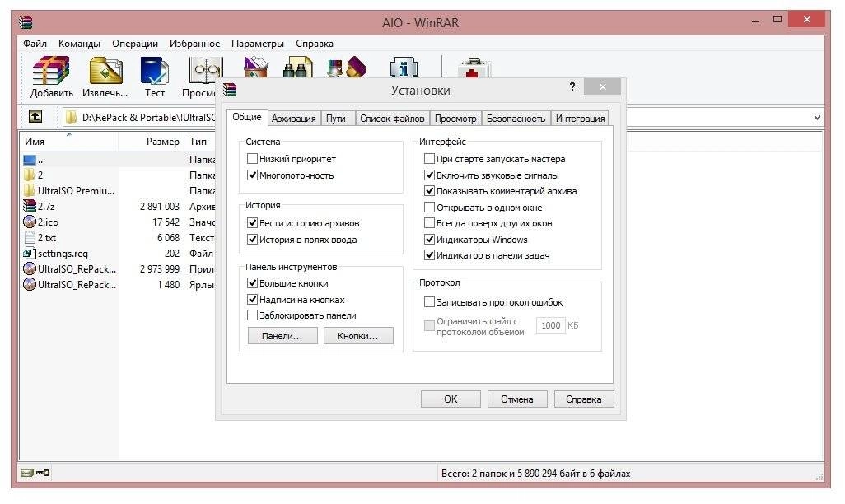Image resolution: width=845 pixels, height=504 pixels.
Task: Click the folder named 2 icon
Action: coord(30,175)
